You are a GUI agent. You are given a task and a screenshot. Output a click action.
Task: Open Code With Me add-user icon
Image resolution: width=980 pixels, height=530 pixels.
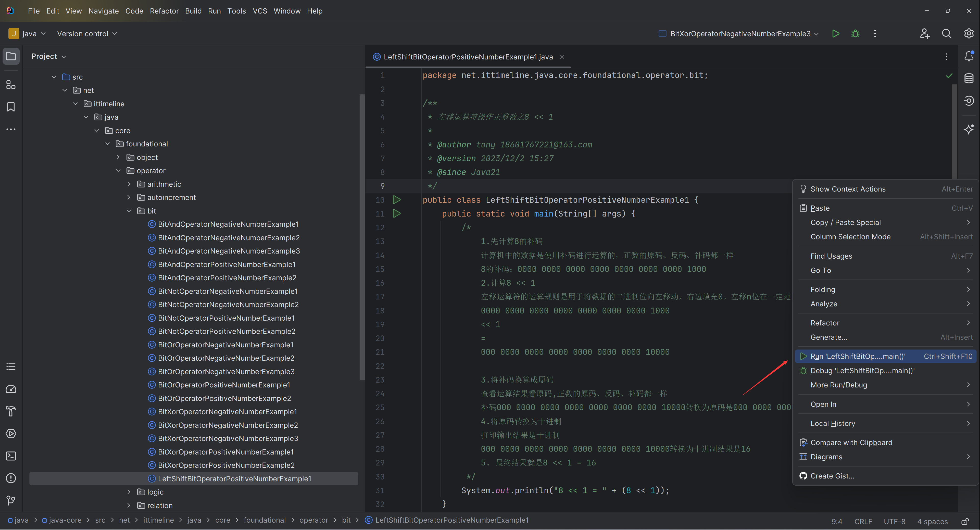(x=925, y=34)
